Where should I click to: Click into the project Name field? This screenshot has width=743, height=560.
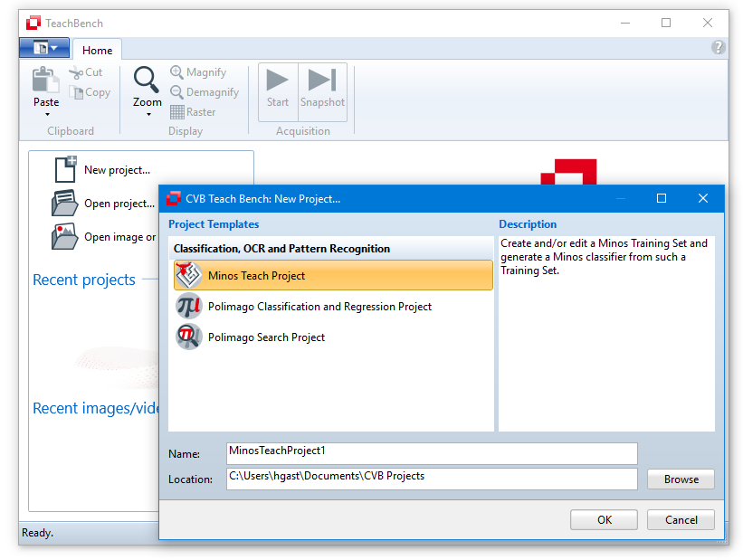click(432, 453)
